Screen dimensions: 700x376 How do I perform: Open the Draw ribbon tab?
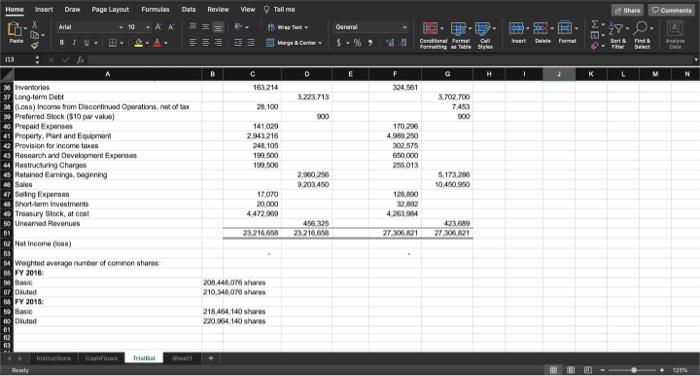pos(72,9)
